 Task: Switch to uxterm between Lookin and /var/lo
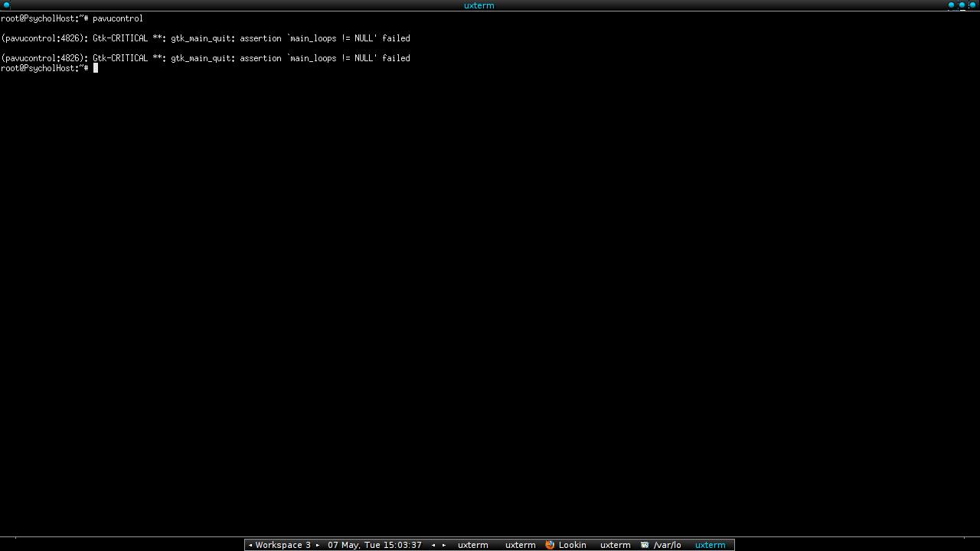point(615,545)
